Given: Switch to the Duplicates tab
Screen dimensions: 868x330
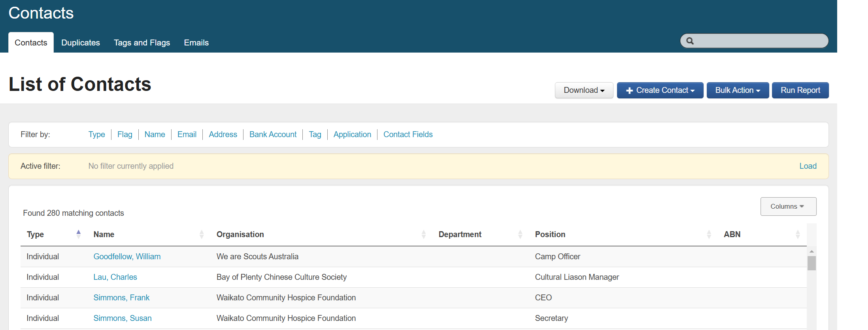Looking at the screenshot, I should (x=81, y=43).
